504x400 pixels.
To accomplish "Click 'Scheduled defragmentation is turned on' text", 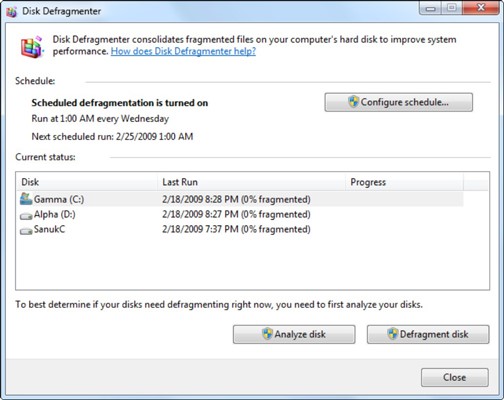I will coord(120,103).
